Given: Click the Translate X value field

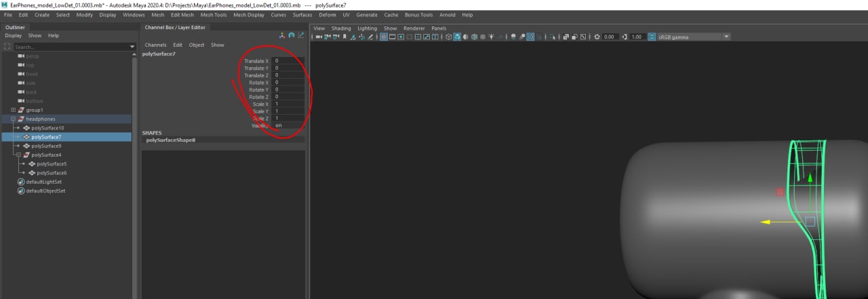Looking at the screenshot, I should pyautogui.click(x=288, y=61).
